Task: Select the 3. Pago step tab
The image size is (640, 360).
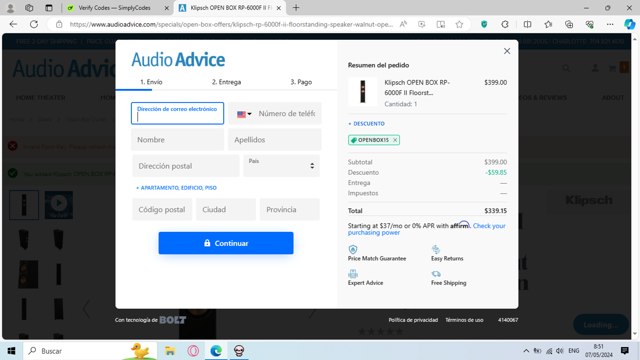Action: pyautogui.click(x=301, y=82)
